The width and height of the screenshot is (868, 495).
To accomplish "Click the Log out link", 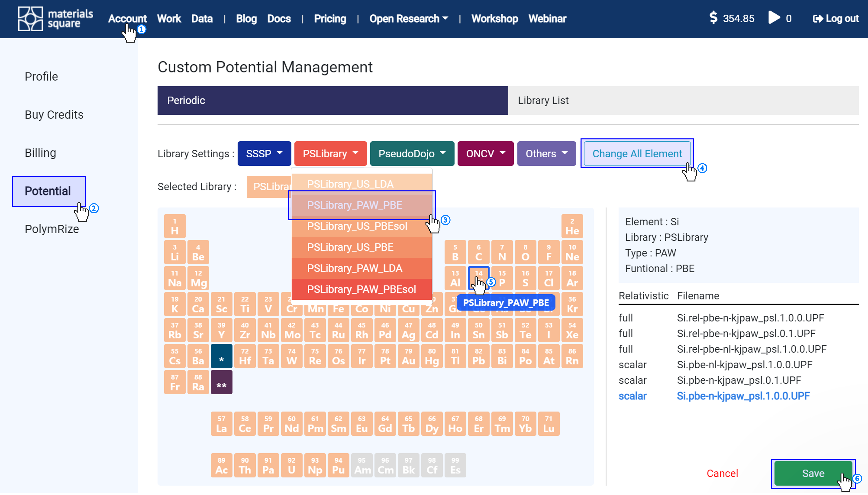I will click(835, 18).
